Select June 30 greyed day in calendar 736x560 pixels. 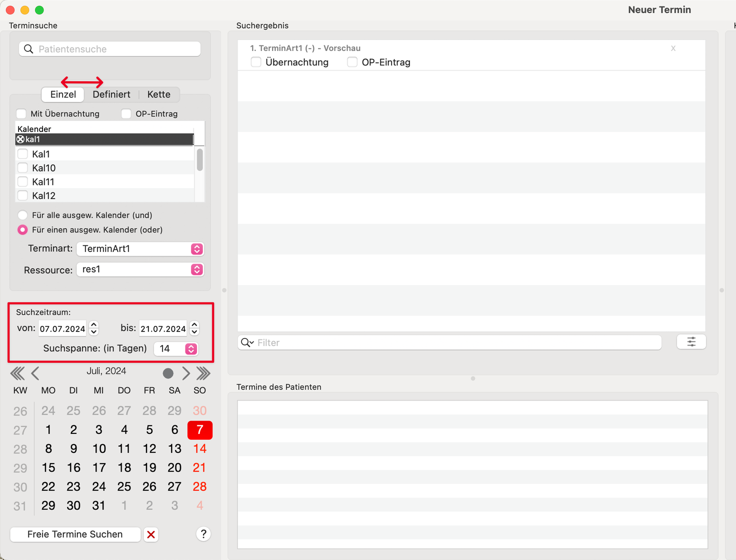pos(200,411)
